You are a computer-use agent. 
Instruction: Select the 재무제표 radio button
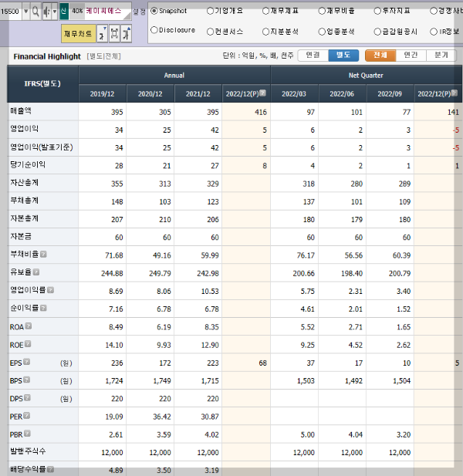(x=265, y=11)
